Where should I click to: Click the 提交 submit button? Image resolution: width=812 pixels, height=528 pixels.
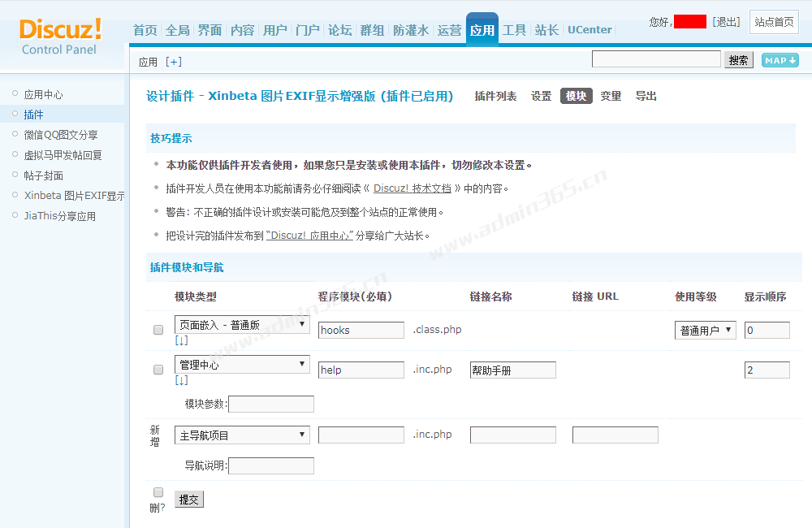tap(189, 500)
